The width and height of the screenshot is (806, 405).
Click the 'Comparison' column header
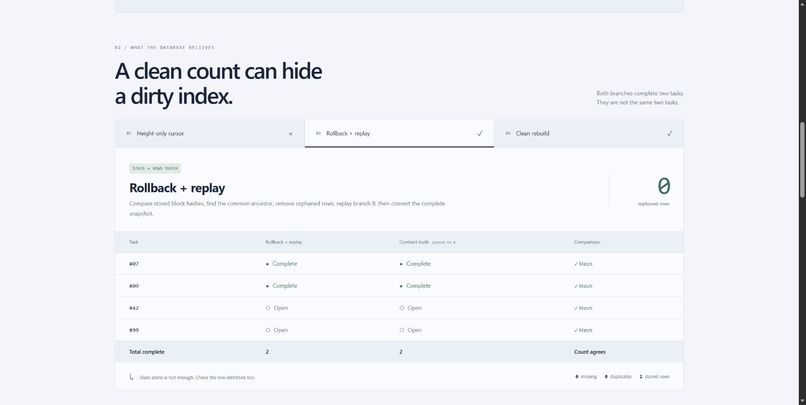587,242
